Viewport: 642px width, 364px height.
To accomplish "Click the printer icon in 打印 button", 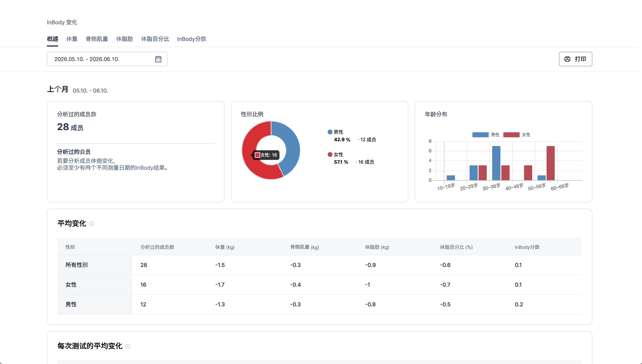I will point(567,59).
